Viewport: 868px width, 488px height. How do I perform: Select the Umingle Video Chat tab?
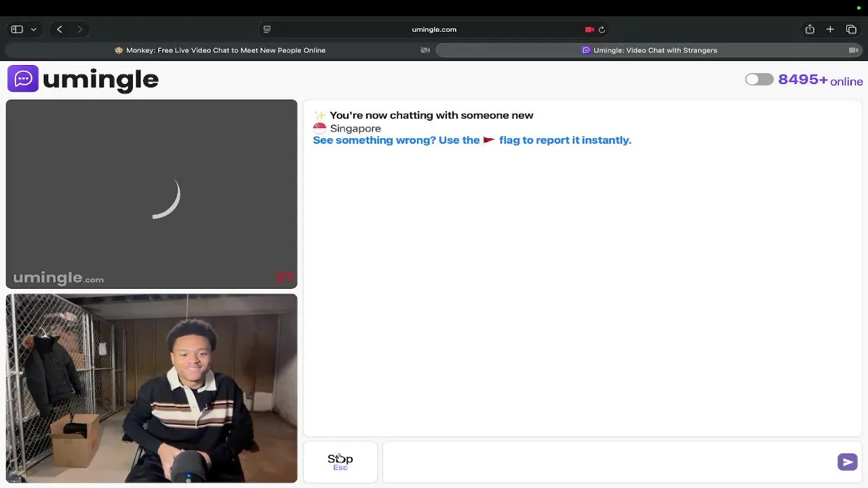[649, 50]
